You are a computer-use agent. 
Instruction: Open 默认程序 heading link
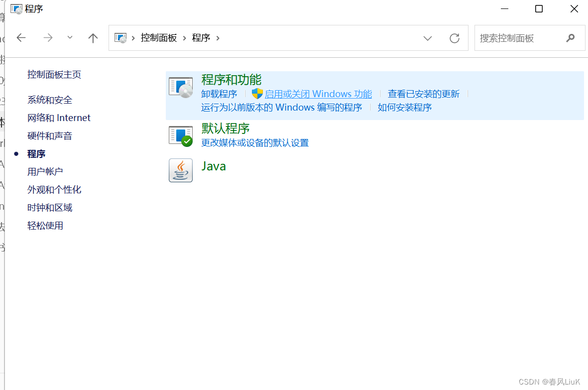pyautogui.click(x=226, y=129)
